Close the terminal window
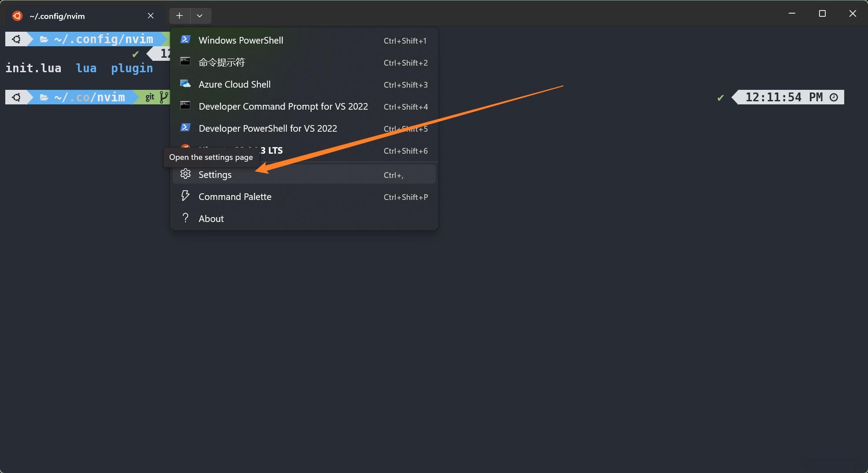The image size is (868, 473). [x=853, y=14]
